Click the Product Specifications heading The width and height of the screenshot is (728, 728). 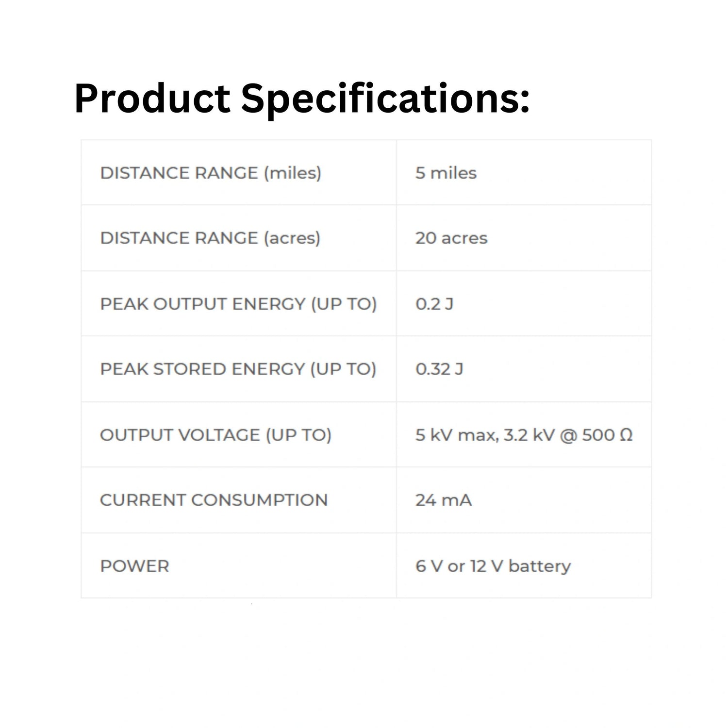[301, 99]
